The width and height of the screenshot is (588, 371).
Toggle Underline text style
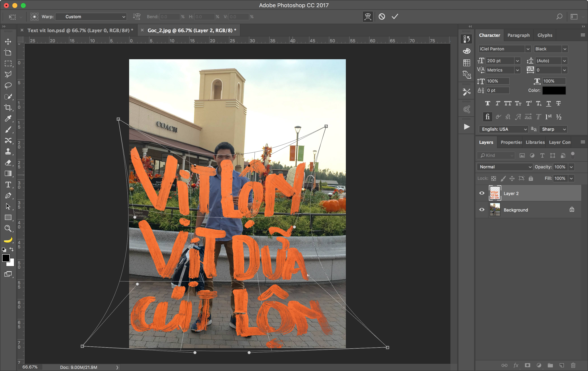(548, 103)
